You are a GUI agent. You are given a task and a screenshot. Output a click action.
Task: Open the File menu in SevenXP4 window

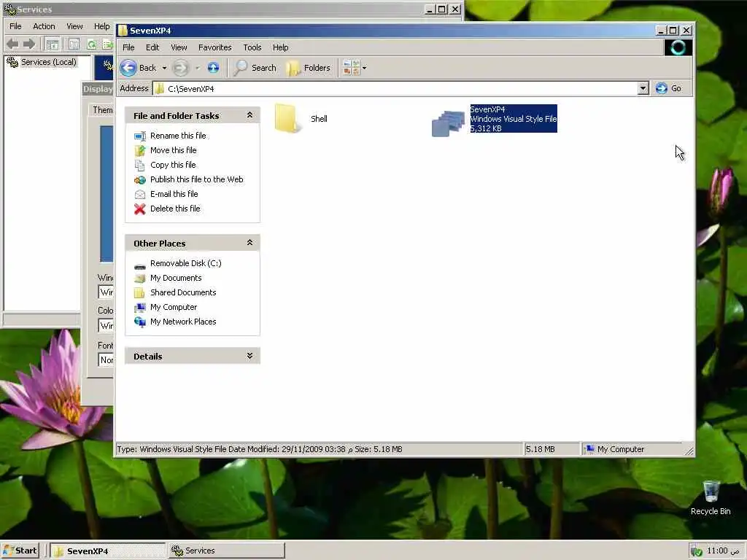click(x=128, y=47)
